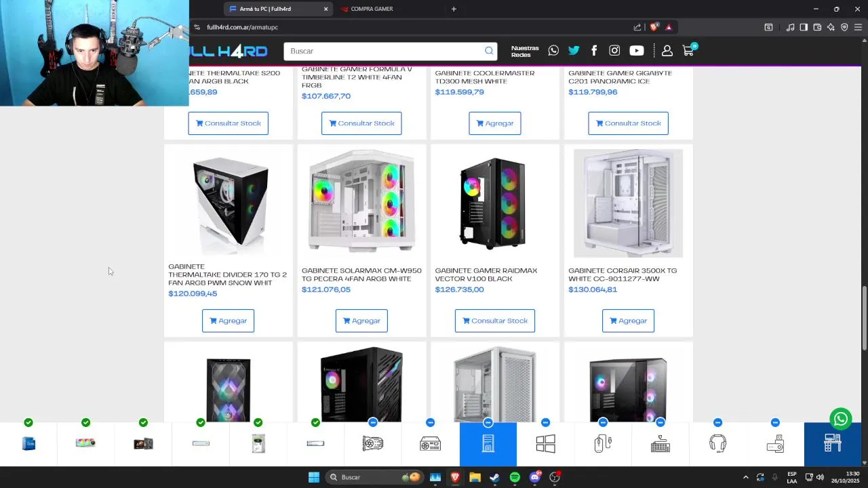868x488 pixels.
Task: Click the Fullh4rd site logo
Action: pyautogui.click(x=229, y=51)
